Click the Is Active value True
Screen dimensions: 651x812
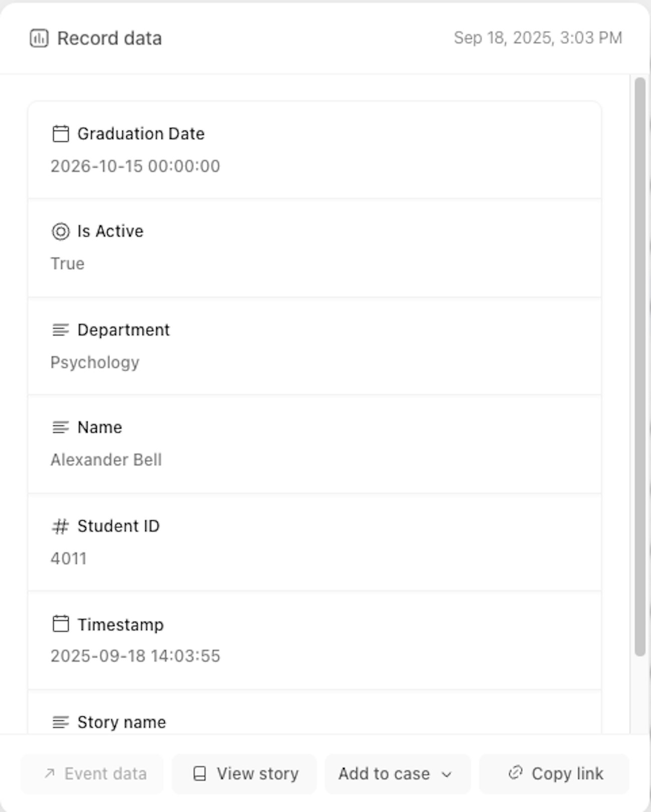tap(68, 264)
